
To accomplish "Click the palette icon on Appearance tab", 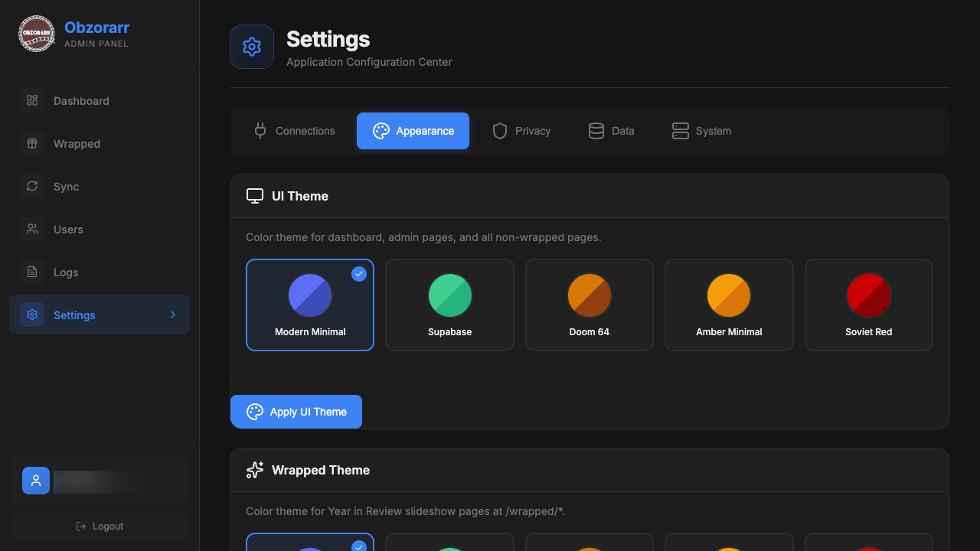I will 381,131.
